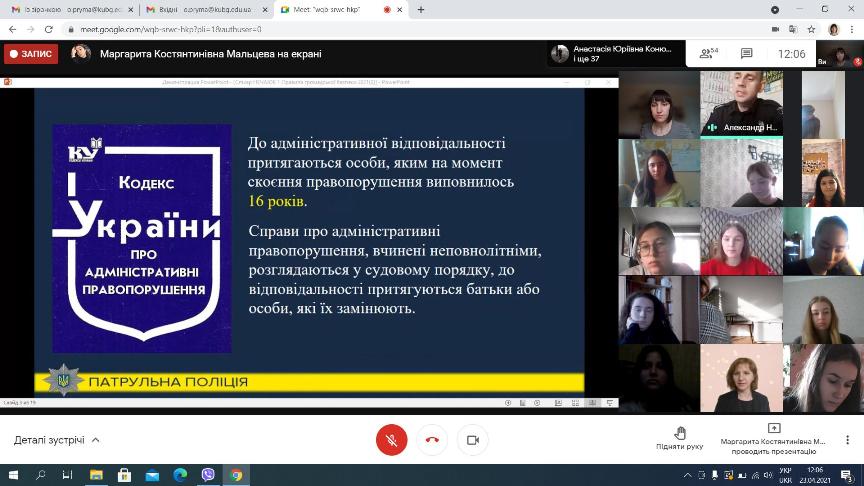Open the chat messages icon
The height and width of the screenshot is (486, 864).
[x=746, y=53]
